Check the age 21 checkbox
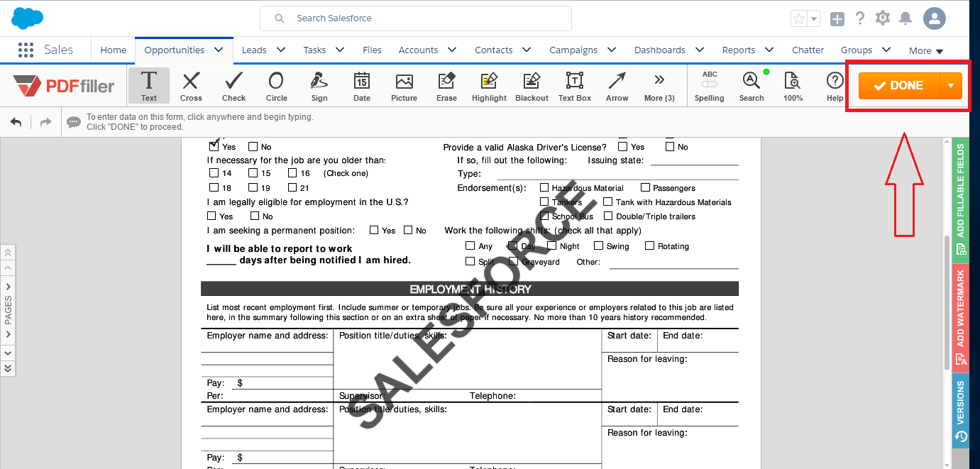 click(292, 187)
